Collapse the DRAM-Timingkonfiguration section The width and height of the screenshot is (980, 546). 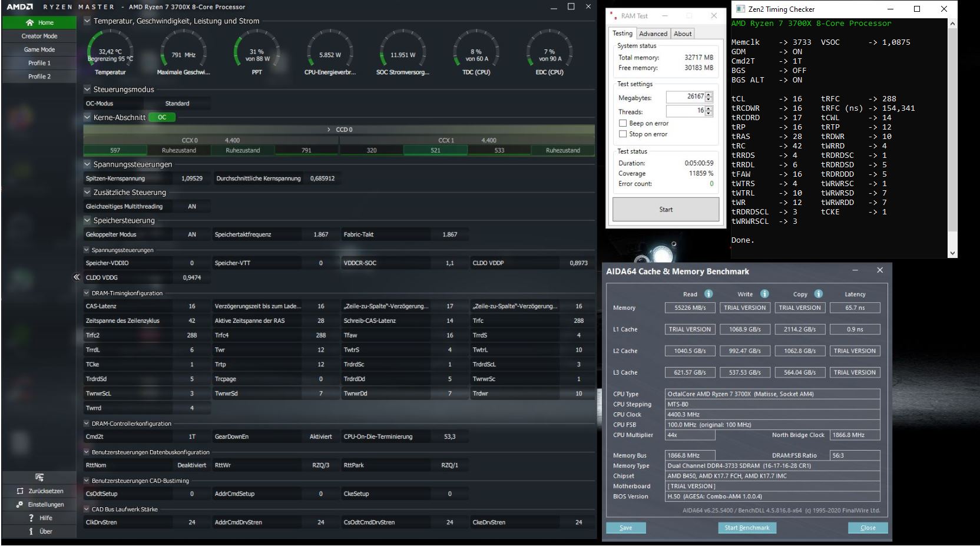pos(87,293)
